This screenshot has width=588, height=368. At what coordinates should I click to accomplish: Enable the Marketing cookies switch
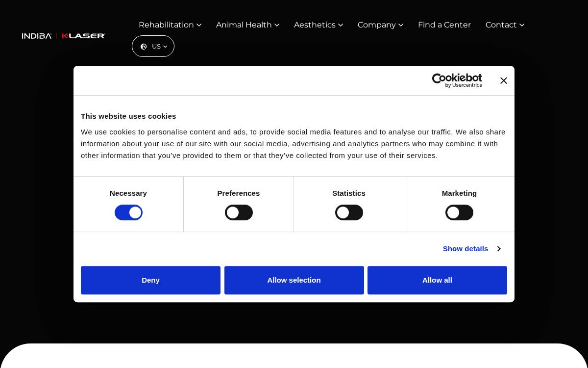click(x=459, y=212)
